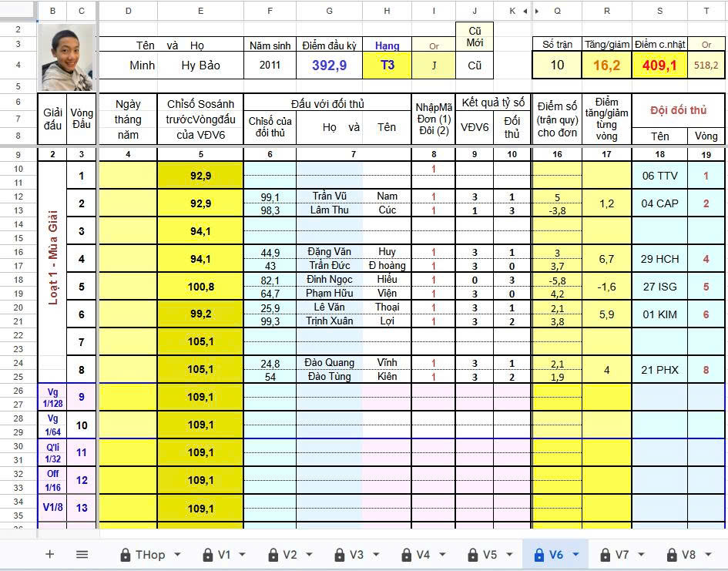Select opponent name Đinh Ngọc

click(329, 280)
